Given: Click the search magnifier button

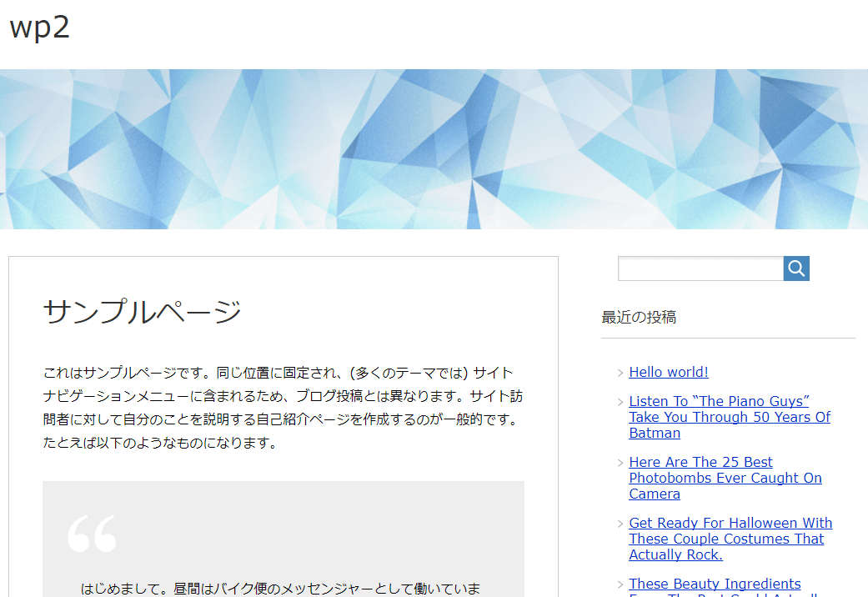Looking at the screenshot, I should coord(796,268).
